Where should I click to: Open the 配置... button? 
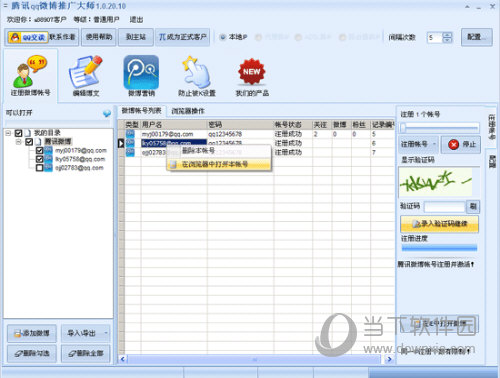(x=477, y=37)
